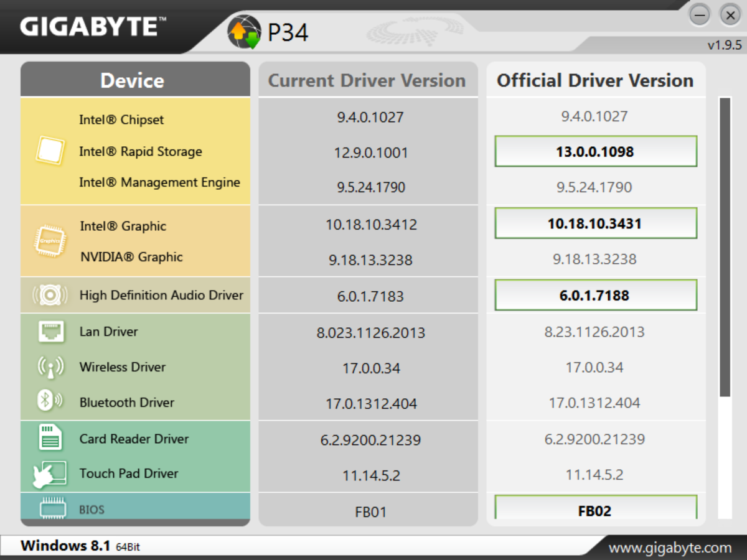Click the Device column header
747x560 pixels.
coord(135,80)
